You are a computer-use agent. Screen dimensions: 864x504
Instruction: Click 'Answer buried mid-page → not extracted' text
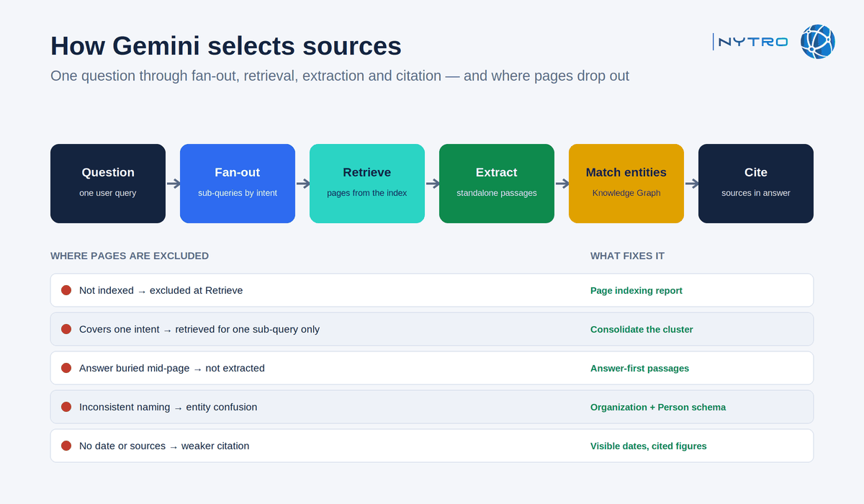point(172,368)
